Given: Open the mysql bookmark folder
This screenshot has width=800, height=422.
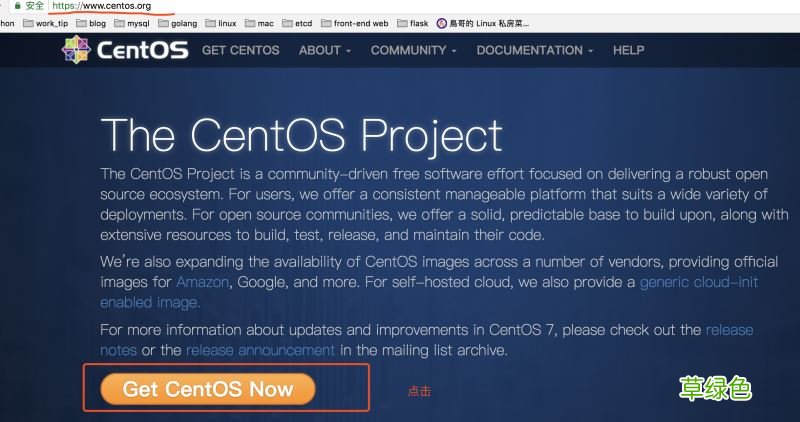Looking at the screenshot, I should (x=130, y=23).
